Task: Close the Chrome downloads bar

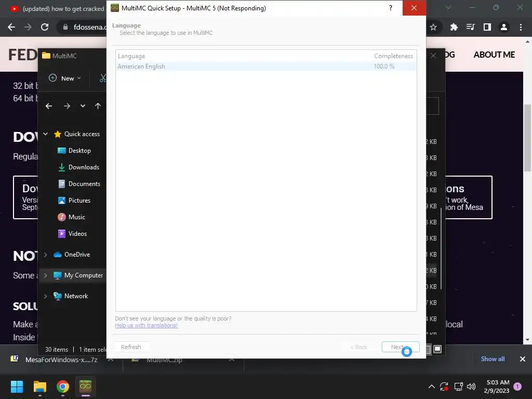Action: [x=523, y=359]
